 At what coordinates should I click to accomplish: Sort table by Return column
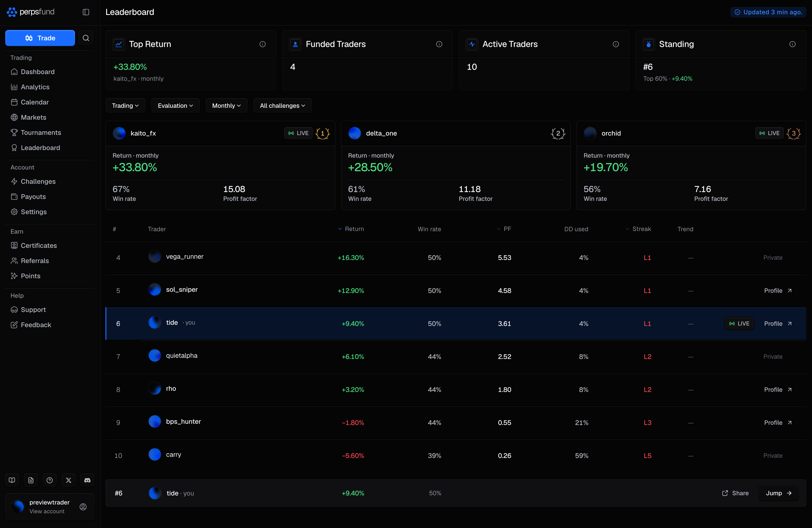point(351,229)
